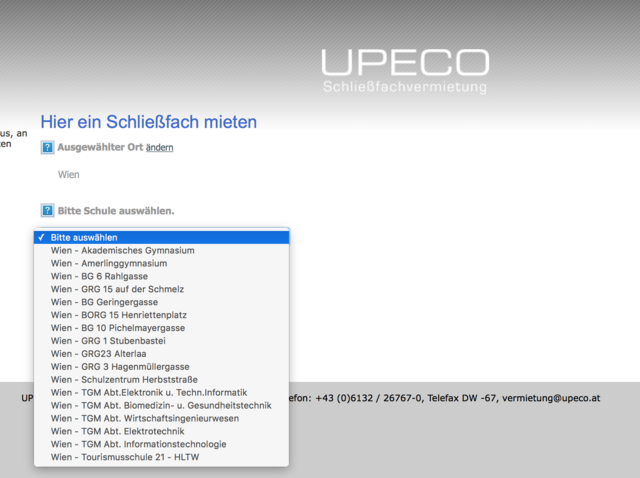Click heading 'Hier ein Schließfach mieten'
The height and width of the screenshot is (478, 640).
[x=149, y=122]
